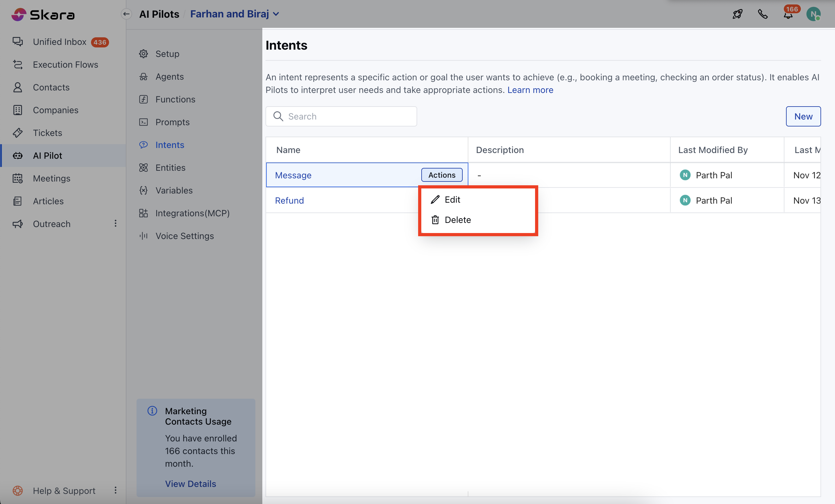This screenshot has height=504, width=835.
Task: Open the Learn more link
Action: point(530,90)
